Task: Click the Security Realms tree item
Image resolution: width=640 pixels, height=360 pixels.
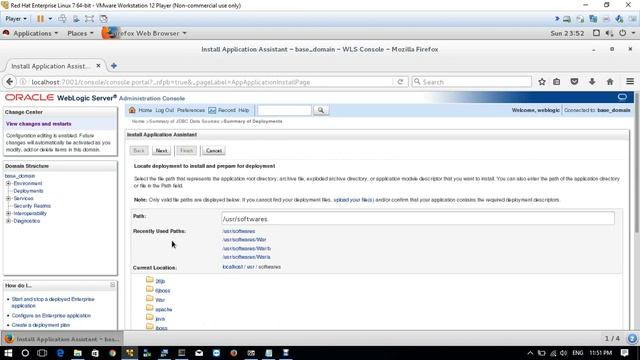Action: click(32, 206)
